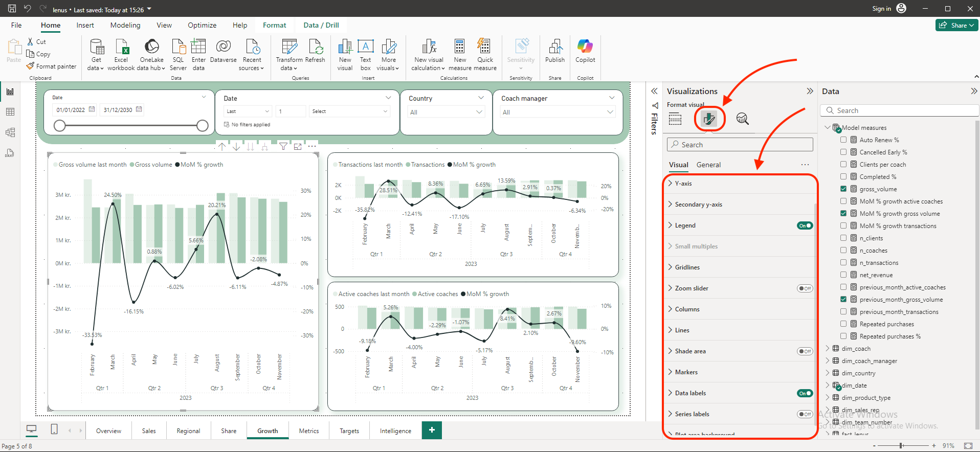Switch to Report view in sidebar
Viewport: 980px width, 452px height.
10,92
